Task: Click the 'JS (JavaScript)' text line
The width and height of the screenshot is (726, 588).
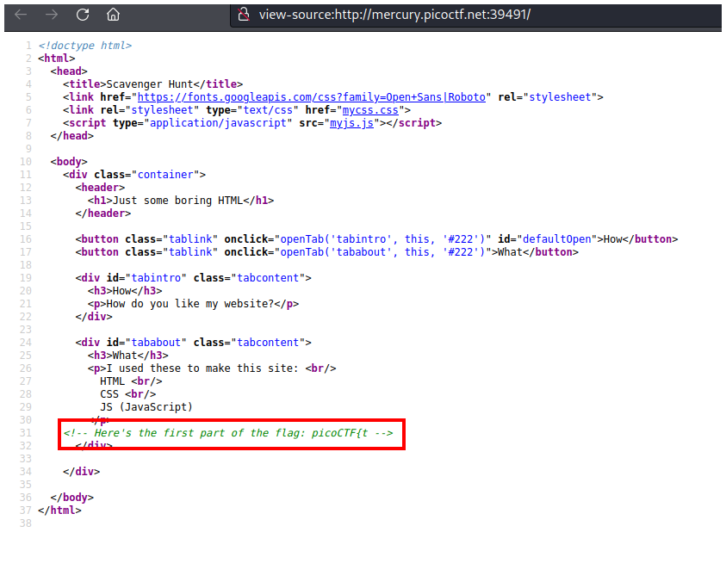Action: coord(146,407)
